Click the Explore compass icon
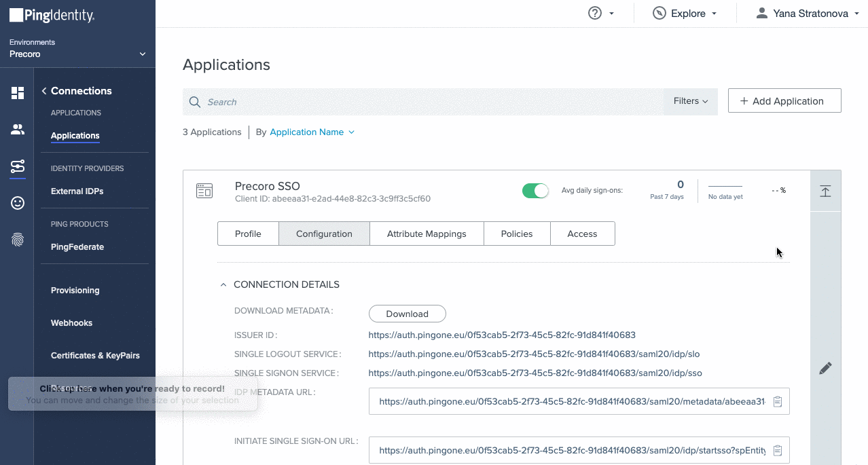868x465 pixels. [659, 13]
